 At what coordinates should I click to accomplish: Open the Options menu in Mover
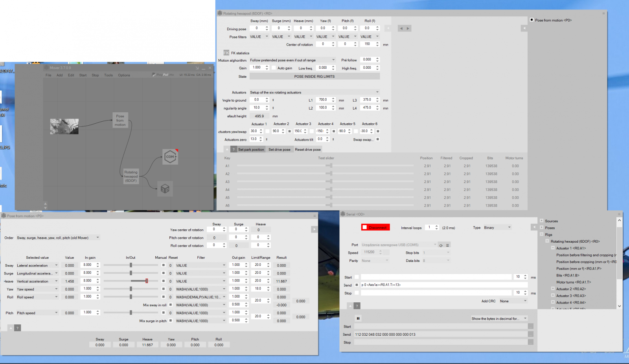[x=124, y=75]
